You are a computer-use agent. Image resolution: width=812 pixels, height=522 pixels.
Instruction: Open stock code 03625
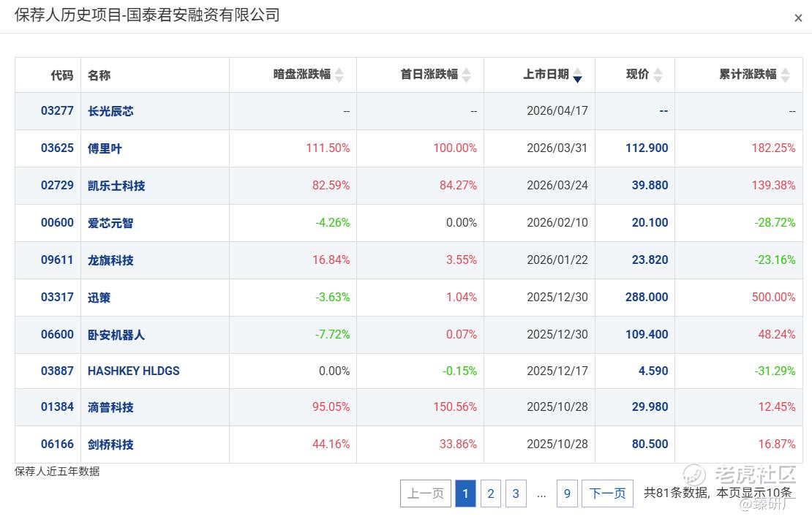click(58, 148)
